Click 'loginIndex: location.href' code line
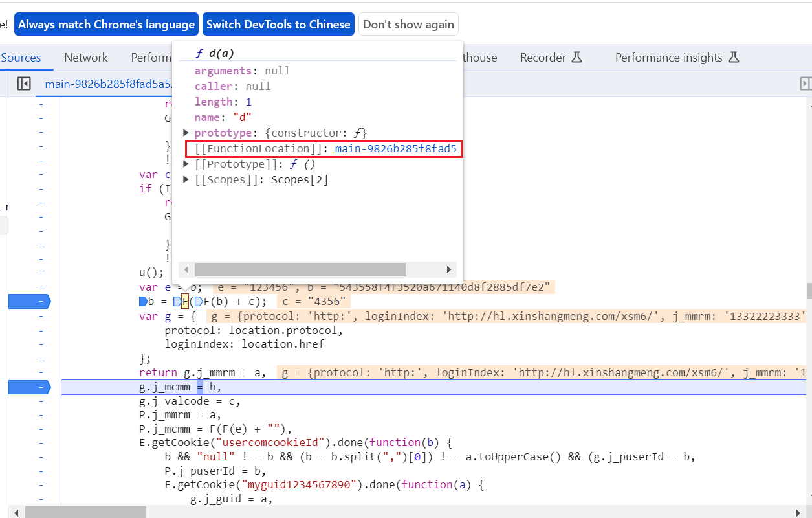 point(245,344)
